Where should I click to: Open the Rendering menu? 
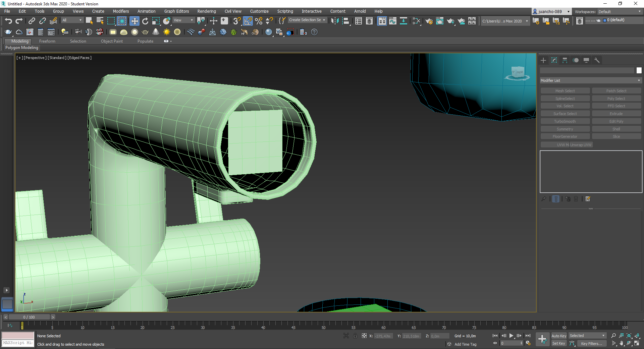pos(207,11)
